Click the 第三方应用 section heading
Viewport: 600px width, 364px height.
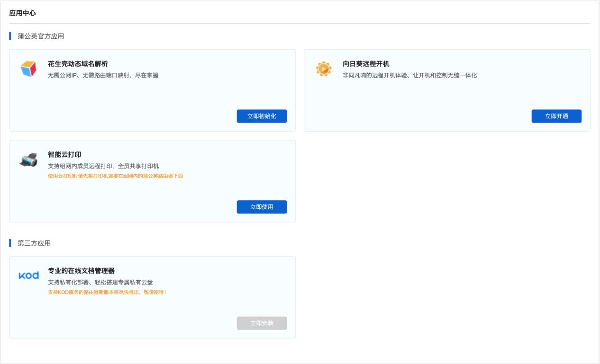(x=34, y=243)
